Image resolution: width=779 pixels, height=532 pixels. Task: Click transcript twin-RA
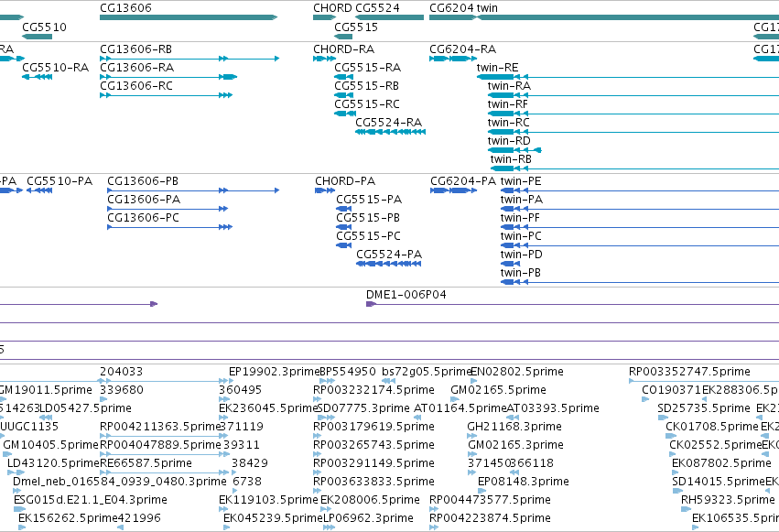(x=509, y=86)
